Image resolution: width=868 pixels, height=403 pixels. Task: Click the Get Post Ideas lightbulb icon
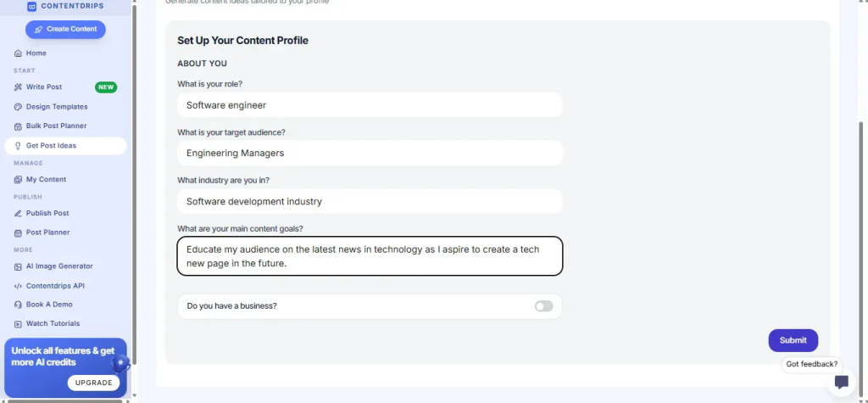coord(19,146)
